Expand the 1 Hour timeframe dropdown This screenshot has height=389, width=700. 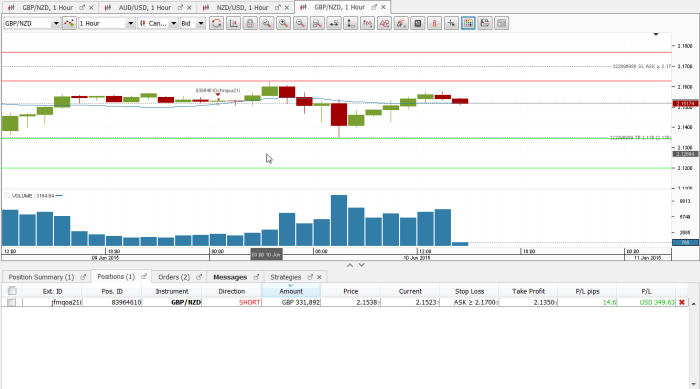(x=130, y=23)
